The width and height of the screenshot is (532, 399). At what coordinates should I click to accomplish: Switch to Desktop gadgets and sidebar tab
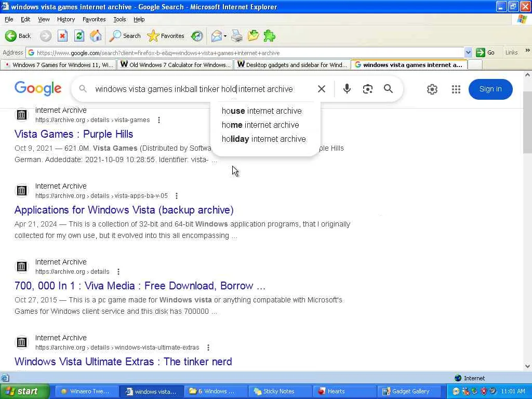click(292, 64)
